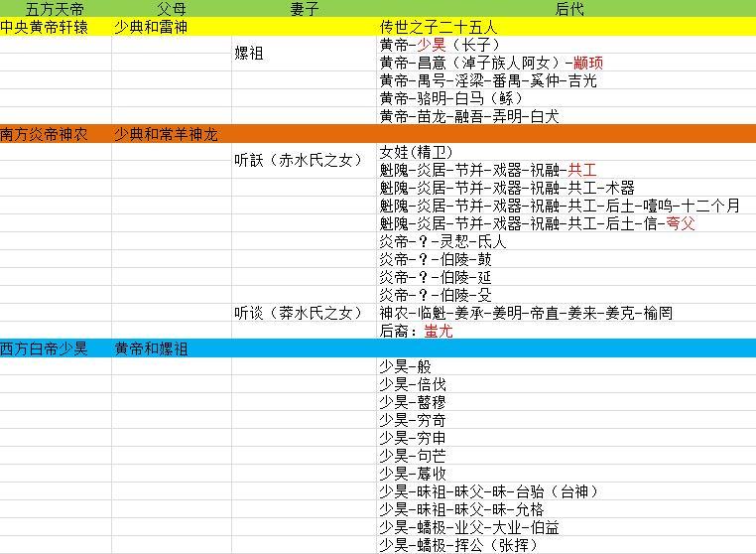The image size is (756, 554).
Task: Click the cell 少昊-蟜极-挥公（张挥）
Action: pyautogui.click(x=567, y=545)
